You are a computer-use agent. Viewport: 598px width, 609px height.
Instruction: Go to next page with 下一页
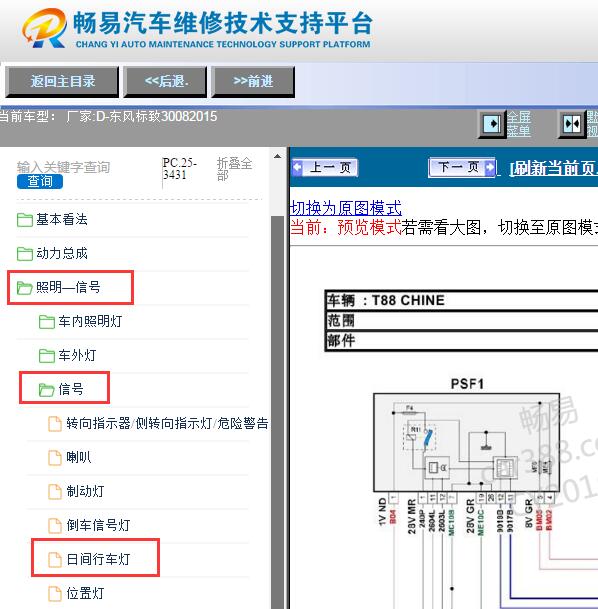[462, 167]
